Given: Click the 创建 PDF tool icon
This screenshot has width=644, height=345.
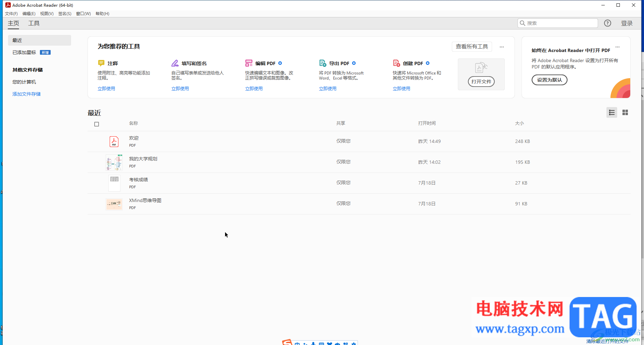Looking at the screenshot, I should [396, 63].
